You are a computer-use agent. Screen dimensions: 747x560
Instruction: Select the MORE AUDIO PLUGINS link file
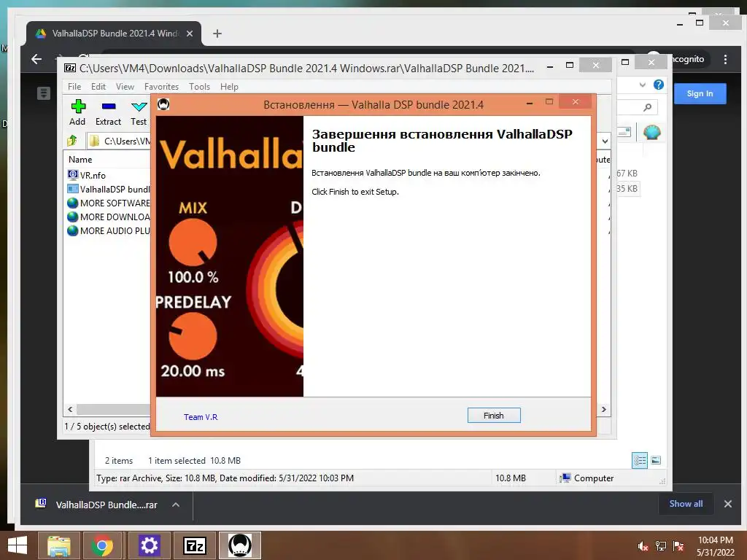click(109, 230)
